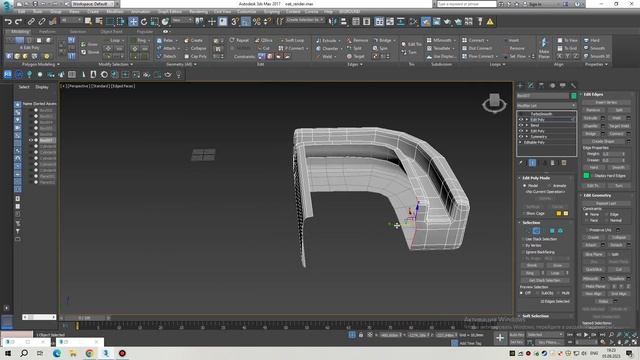Viewport: 640px width, 360px height.
Task: Open the Freeform ribbon tab
Action: [x=47, y=31]
